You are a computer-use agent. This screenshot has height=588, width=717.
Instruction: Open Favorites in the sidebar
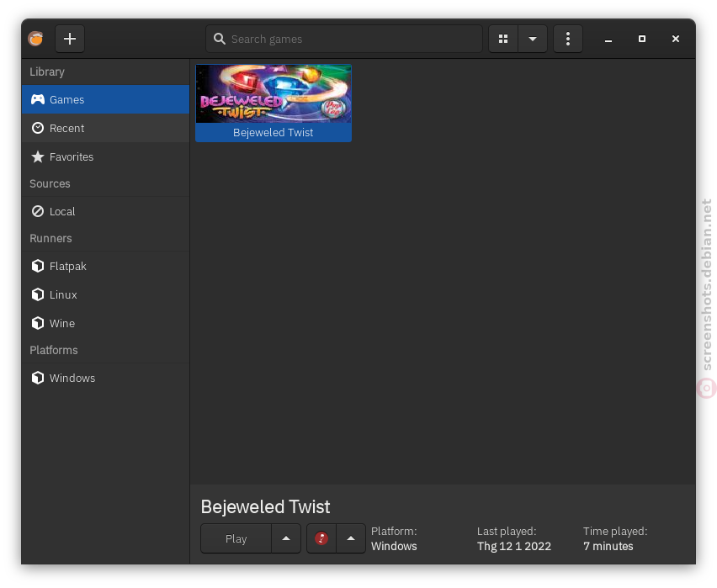106,156
